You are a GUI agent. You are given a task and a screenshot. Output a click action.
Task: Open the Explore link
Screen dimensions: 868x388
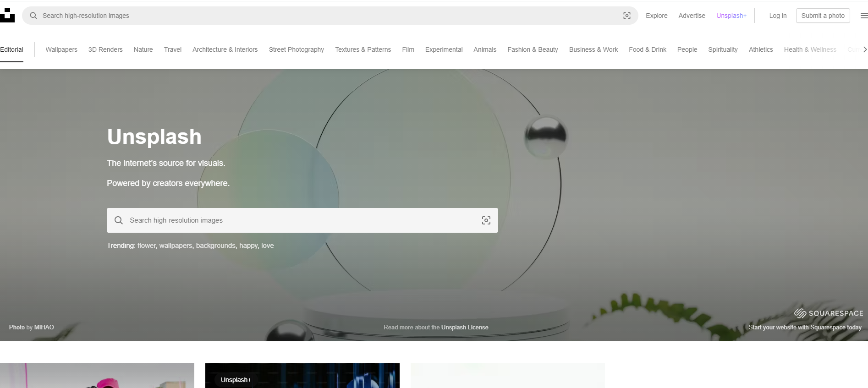point(656,16)
